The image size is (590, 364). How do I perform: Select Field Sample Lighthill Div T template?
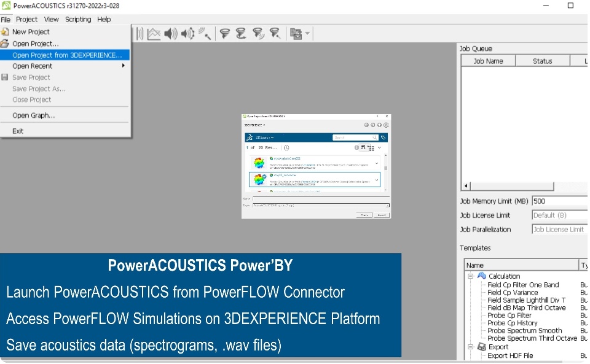coord(527,300)
